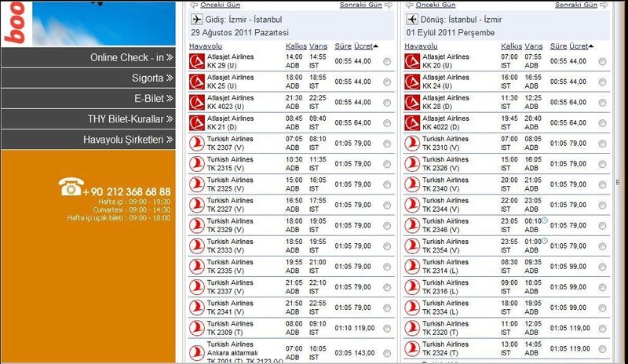Go to Sonraki Gün for outbound flights

360,5
